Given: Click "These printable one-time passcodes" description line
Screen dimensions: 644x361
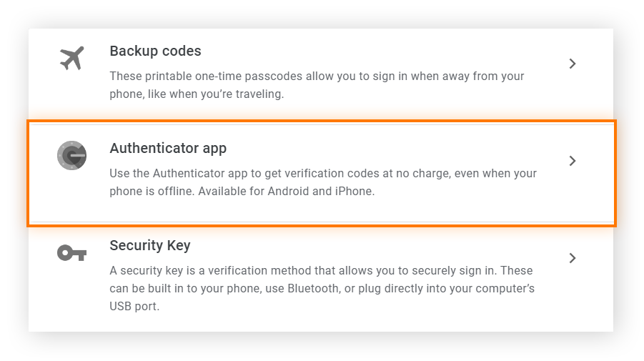Looking at the screenshot, I should point(317,76).
